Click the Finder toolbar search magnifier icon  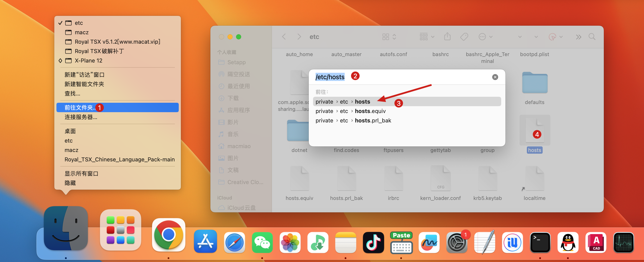(x=592, y=37)
